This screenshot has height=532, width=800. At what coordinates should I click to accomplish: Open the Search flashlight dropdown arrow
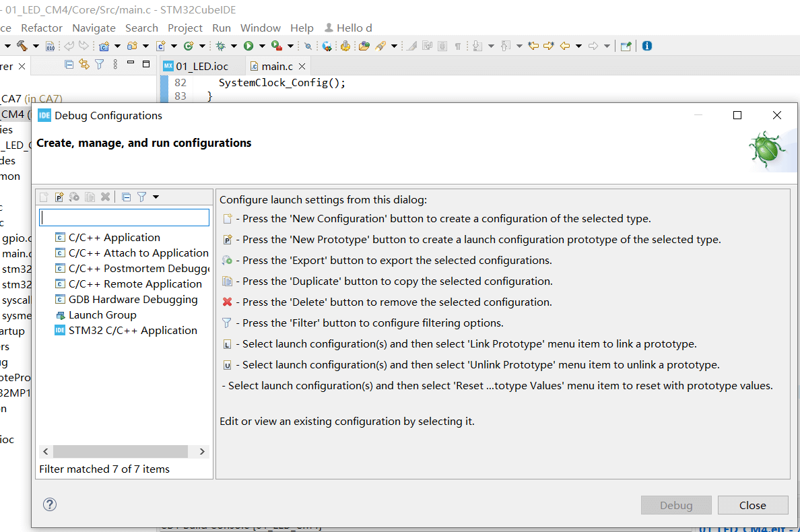(x=394, y=46)
